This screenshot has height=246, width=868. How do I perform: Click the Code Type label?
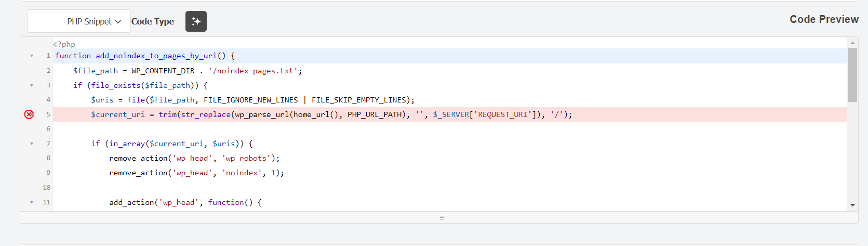click(x=153, y=21)
